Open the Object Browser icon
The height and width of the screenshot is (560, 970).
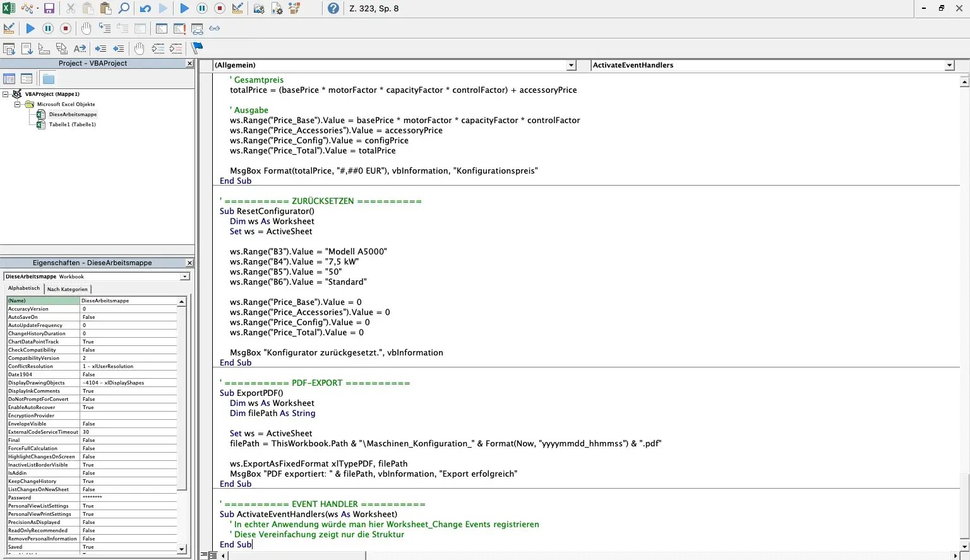pos(294,8)
